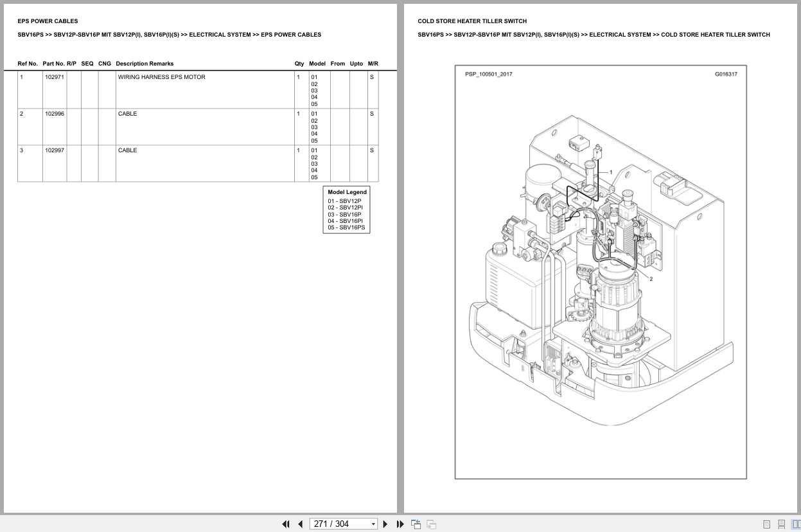Image resolution: width=801 pixels, height=532 pixels.
Task: Go to the previous page
Action: tap(300, 524)
